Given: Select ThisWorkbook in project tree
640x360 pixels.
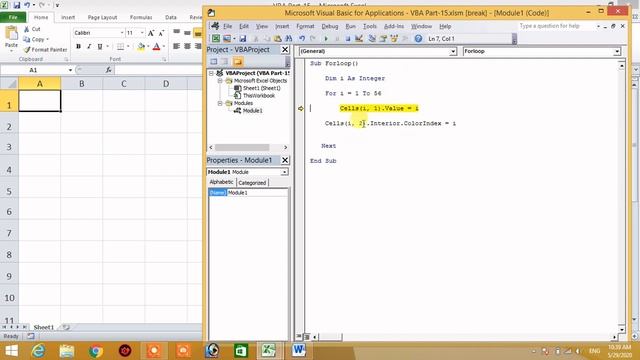Looking at the screenshot, I should coord(259,96).
